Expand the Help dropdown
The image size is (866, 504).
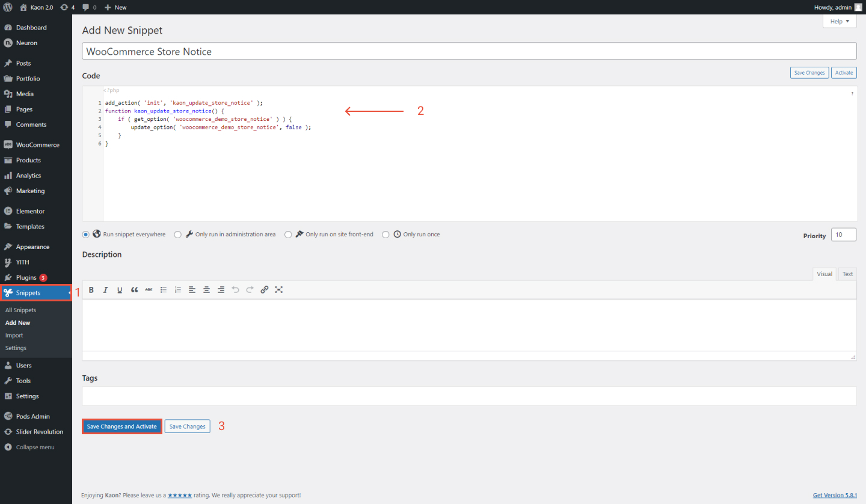840,21
